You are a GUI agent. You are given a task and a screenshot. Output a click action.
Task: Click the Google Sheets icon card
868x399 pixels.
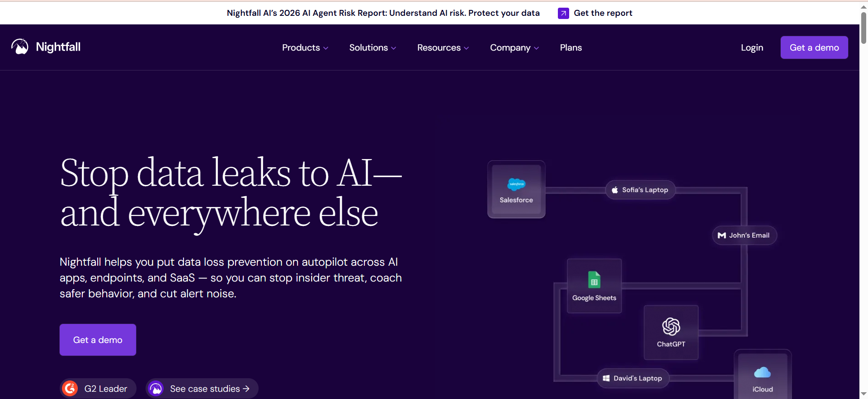[594, 286]
